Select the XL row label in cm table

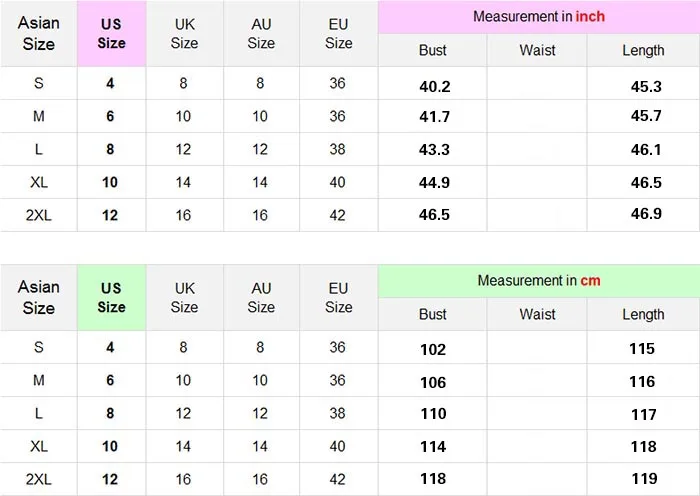tap(38, 446)
